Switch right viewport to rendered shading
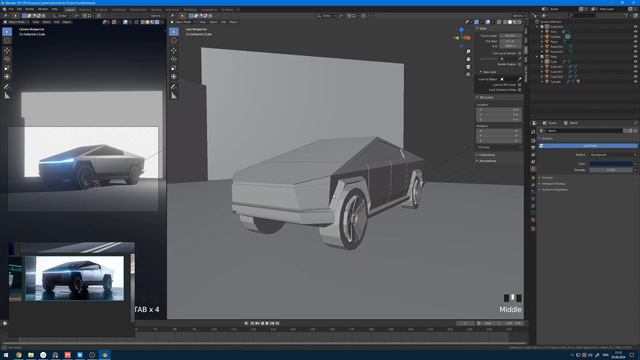 [519, 22]
